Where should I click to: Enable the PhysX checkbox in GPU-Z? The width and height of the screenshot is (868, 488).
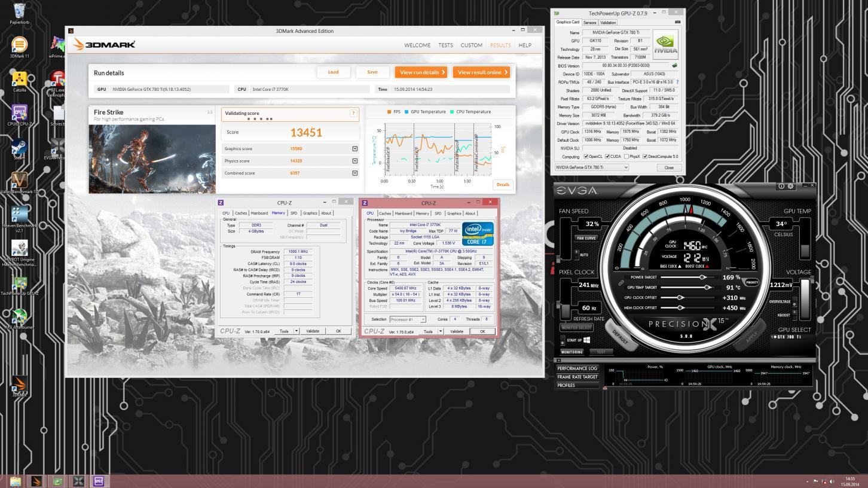(626, 157)
